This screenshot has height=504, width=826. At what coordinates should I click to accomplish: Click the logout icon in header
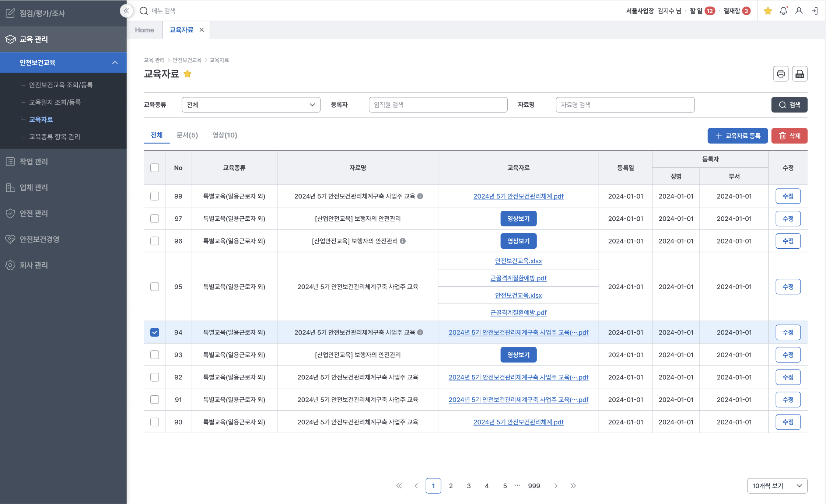click(814, 11)
